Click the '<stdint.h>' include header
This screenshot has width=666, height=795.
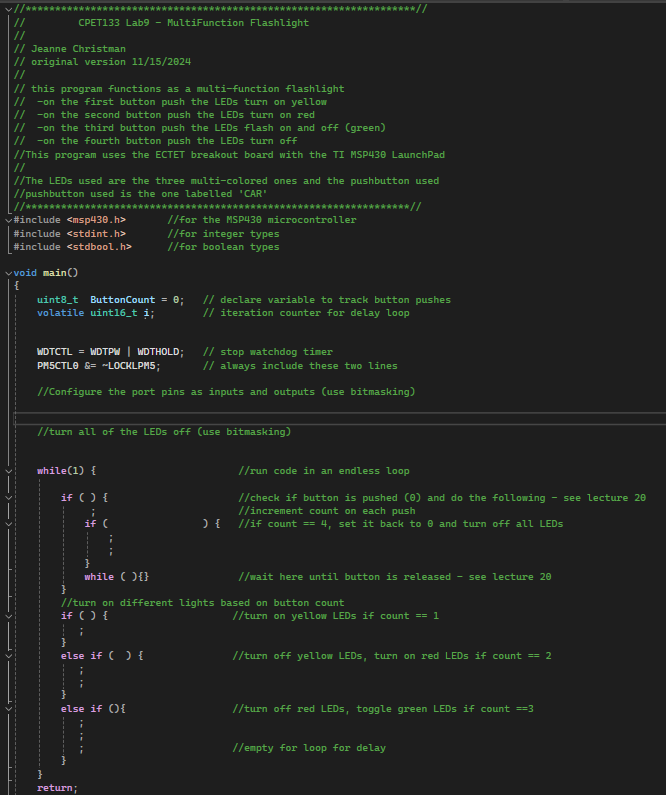click(96, 234)
